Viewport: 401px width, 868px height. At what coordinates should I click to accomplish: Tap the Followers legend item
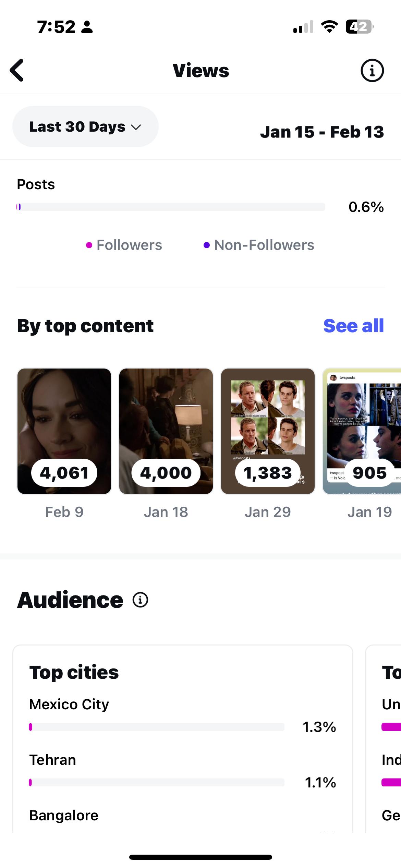[x=124, y=245]
